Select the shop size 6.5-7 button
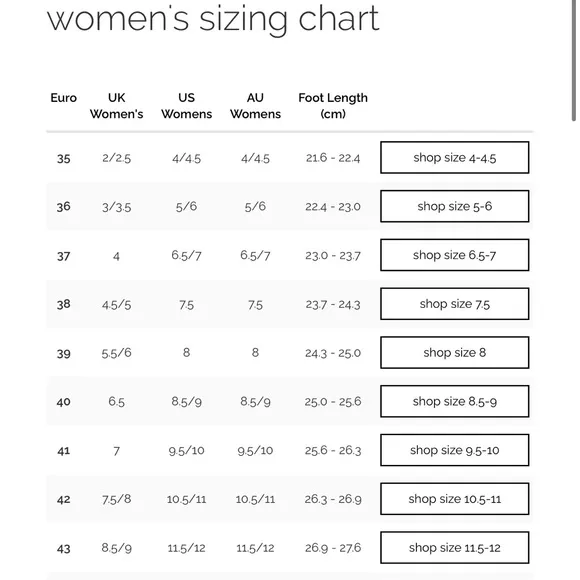This screenshot has width=580, height=580. click(x=455, y=255)
